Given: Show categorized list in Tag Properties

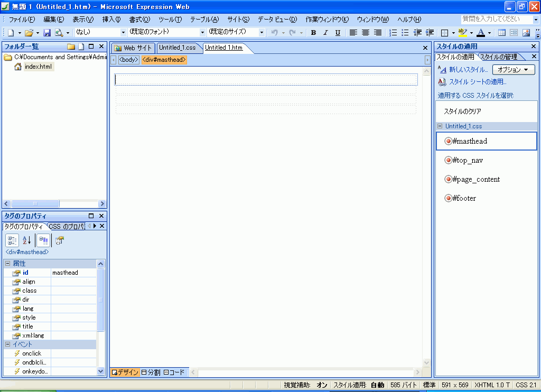Looking at the screenshot, I should pyautogui.click(x=12, y=240).
